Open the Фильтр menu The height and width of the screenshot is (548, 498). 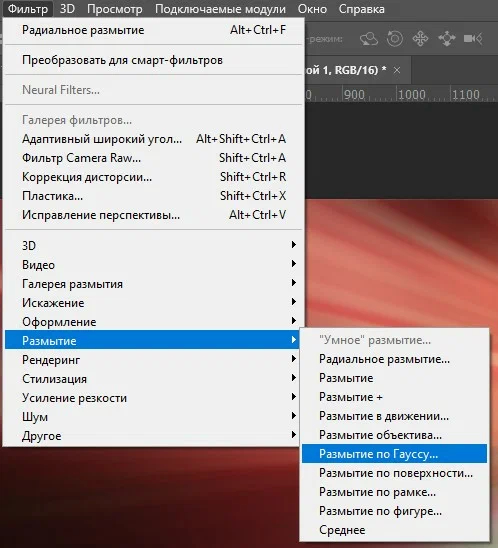(x=28, y=9)
